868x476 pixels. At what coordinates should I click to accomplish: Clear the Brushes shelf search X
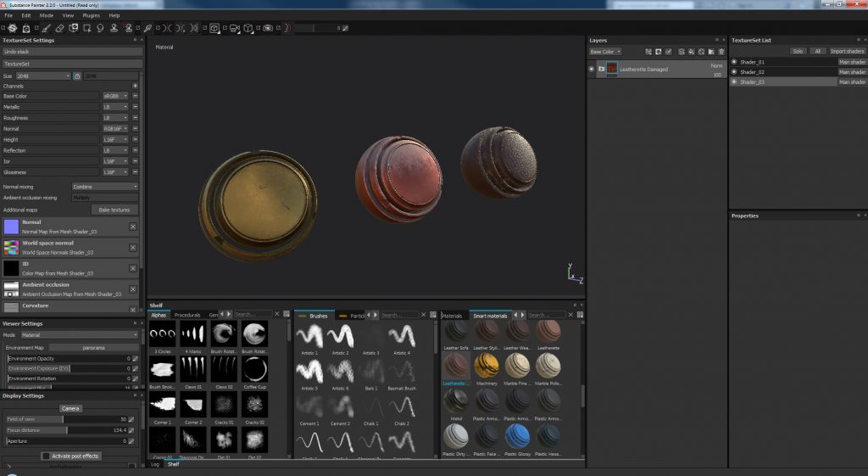424,315
